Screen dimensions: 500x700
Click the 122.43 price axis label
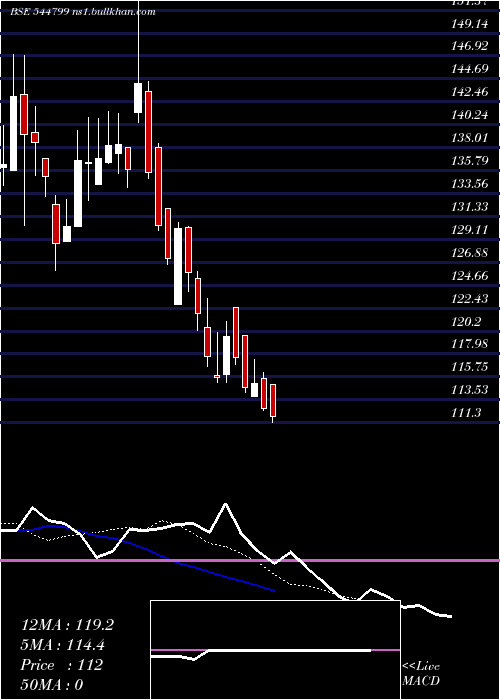coord(470,298)
